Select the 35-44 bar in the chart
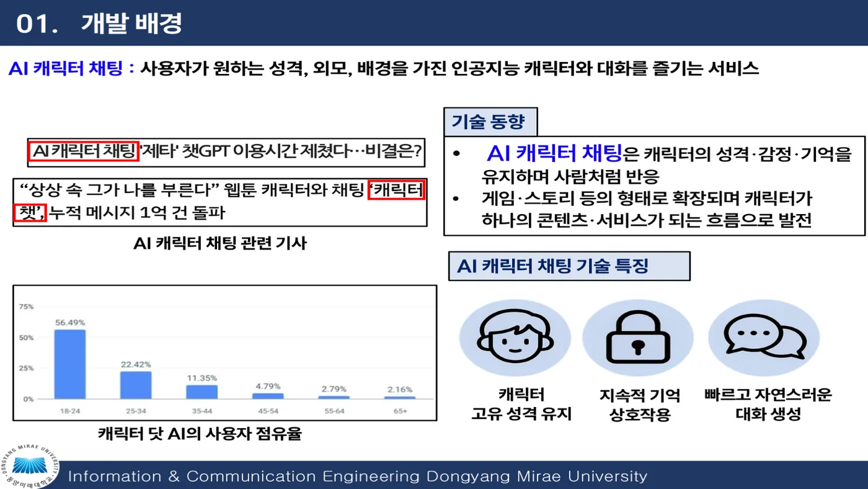This screenshot has height=489, width=868. (x=202, y=392)
